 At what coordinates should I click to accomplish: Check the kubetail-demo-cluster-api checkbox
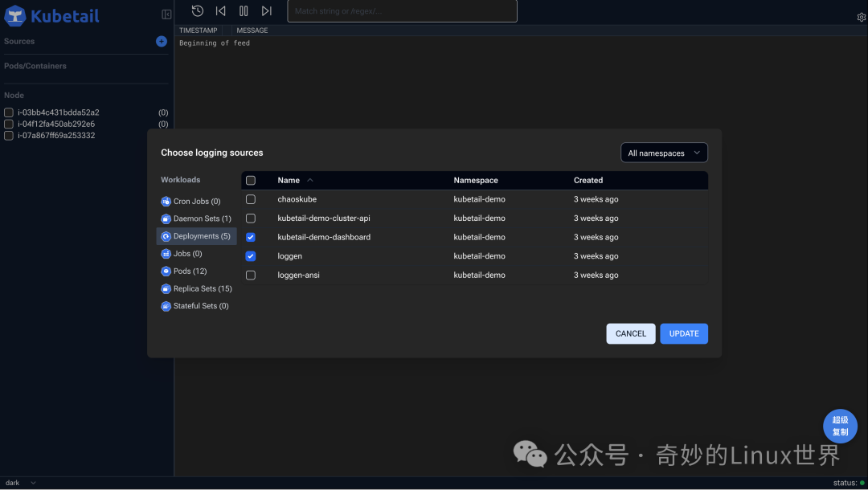[251, 218]
